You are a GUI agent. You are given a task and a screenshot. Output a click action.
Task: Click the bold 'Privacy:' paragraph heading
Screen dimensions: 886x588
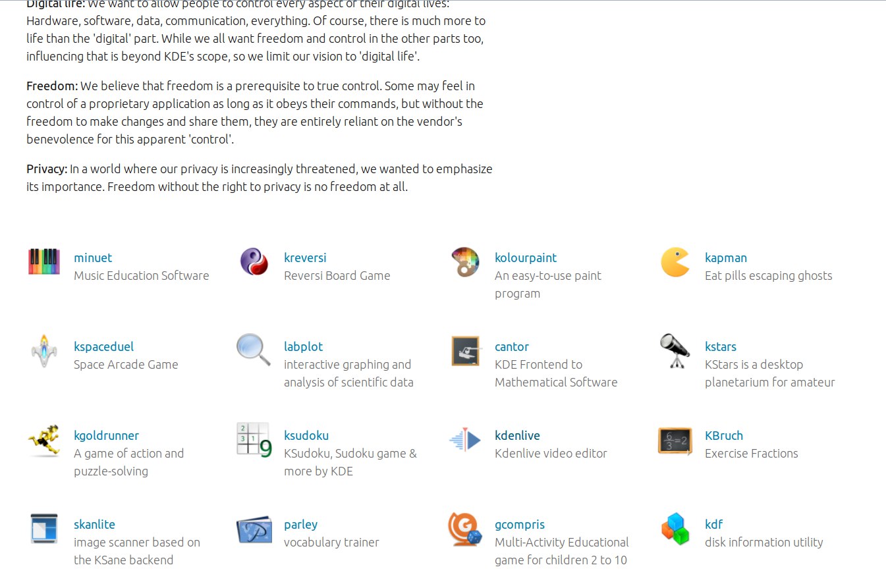pyautogui.click(x=47, y=169)
